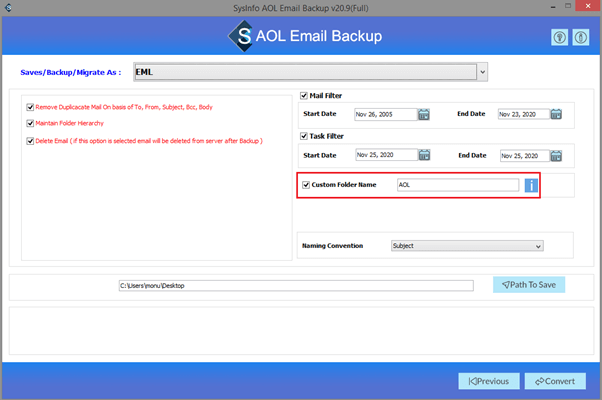The height and width of the screenshot is (400, 602).
Task: Open the Task Filter End Date calendar picker
Action: pyautogui.click(x=556, y=156)
